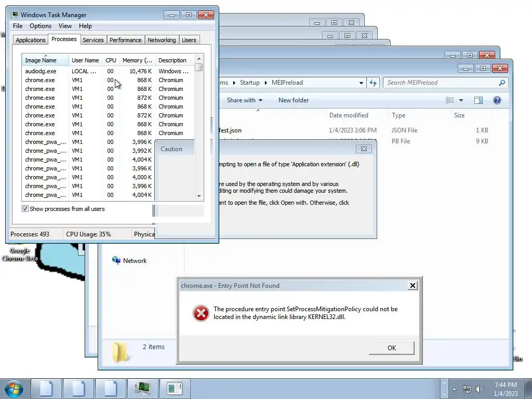Open the Google Chrome Beta desktop icon
The width and height of the screenshot is (532, 399).
[20, 253]
